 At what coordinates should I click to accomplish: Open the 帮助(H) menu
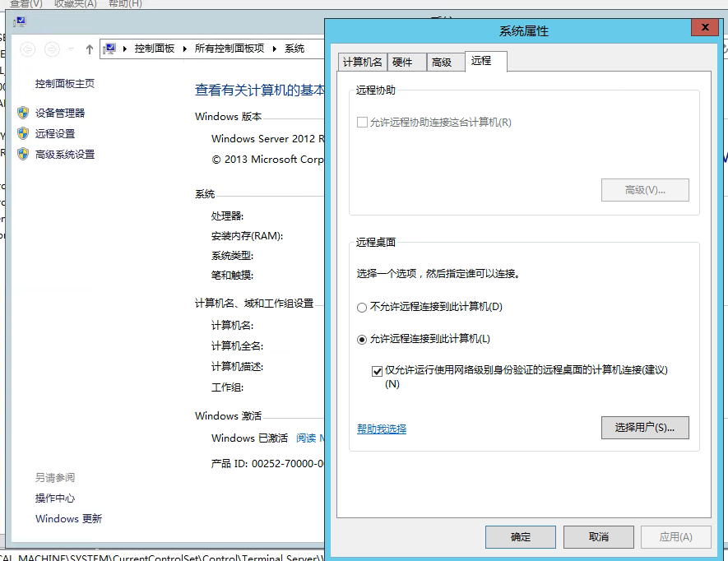click(125, 4)
